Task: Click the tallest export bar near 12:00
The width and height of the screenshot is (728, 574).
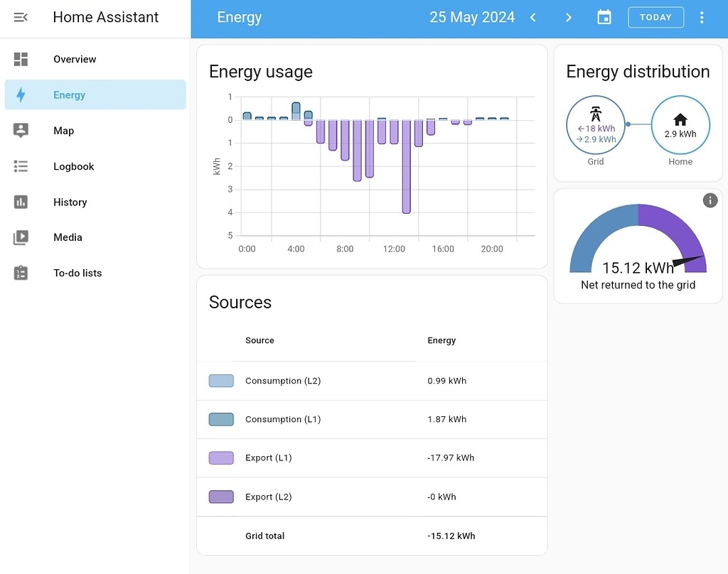Action: 406,167
